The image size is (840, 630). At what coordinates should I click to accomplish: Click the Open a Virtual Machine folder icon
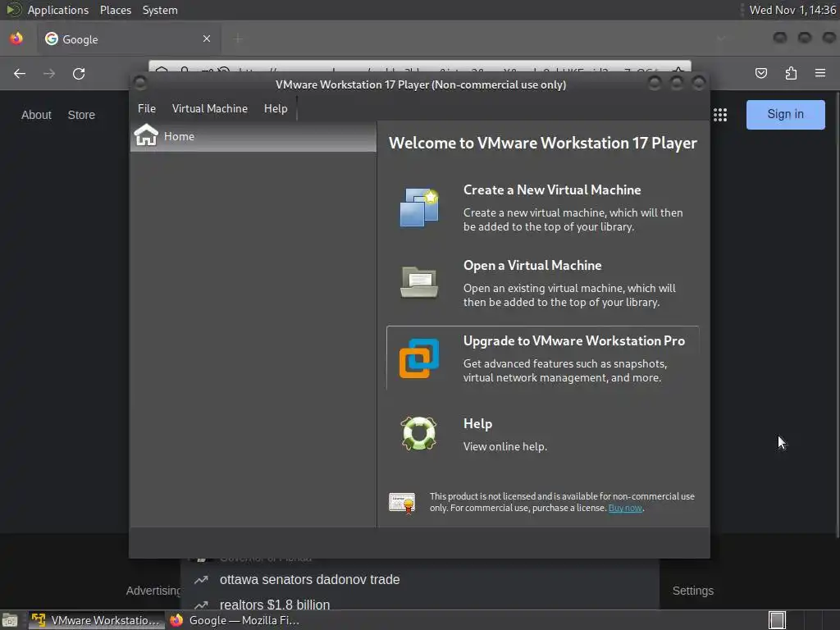[x=419, y=282]
